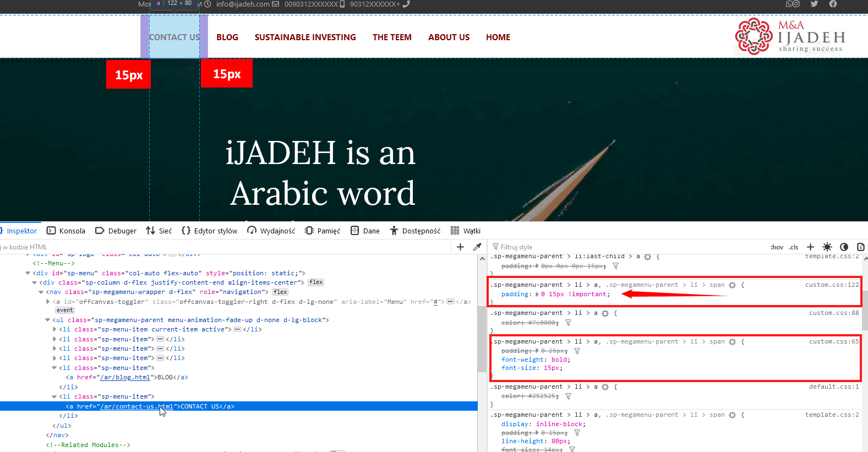Viewport: 868px width, 452px height.
Task: Click the eyedropper color picker icon
Action: click(x=477, y=247)
